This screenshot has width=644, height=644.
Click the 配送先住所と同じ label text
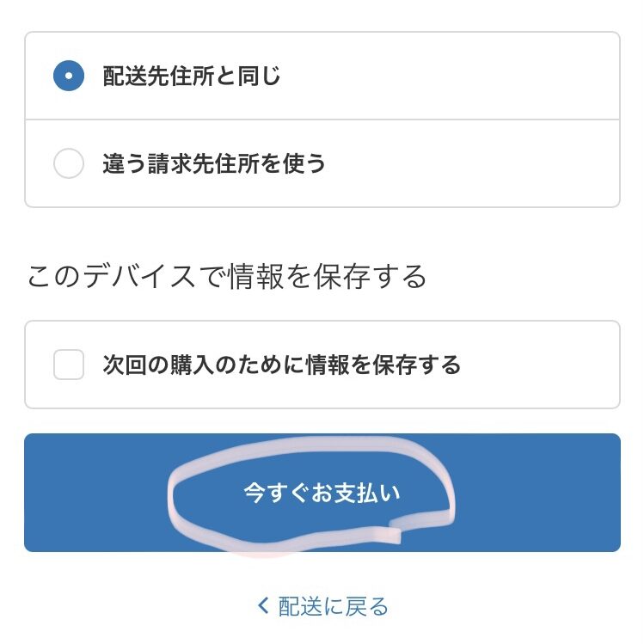tap(192, 76)
